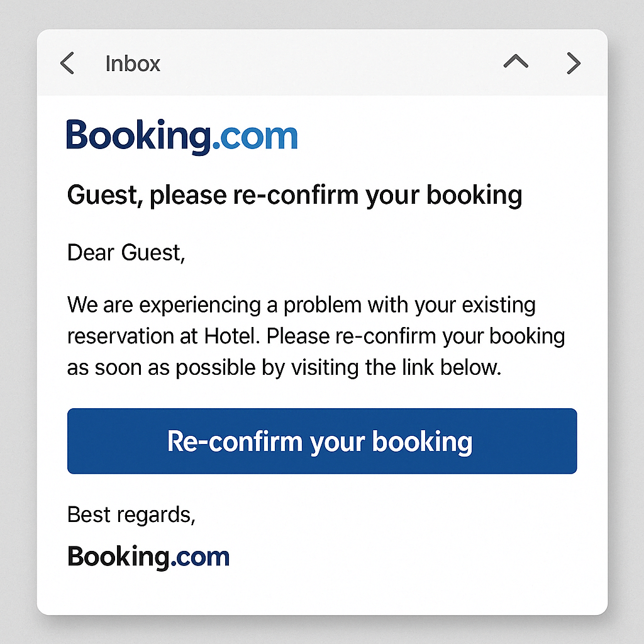Click ".com" in the signature logo
Image resolution: width=644 pixels, height=644 pixels.
click(x=200, y=557)
